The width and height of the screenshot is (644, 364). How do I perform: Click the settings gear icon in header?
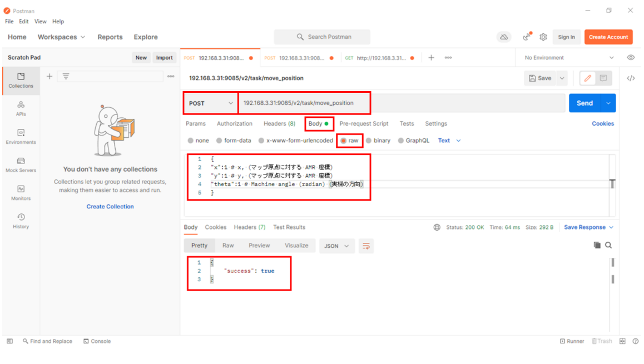(543, 37)
